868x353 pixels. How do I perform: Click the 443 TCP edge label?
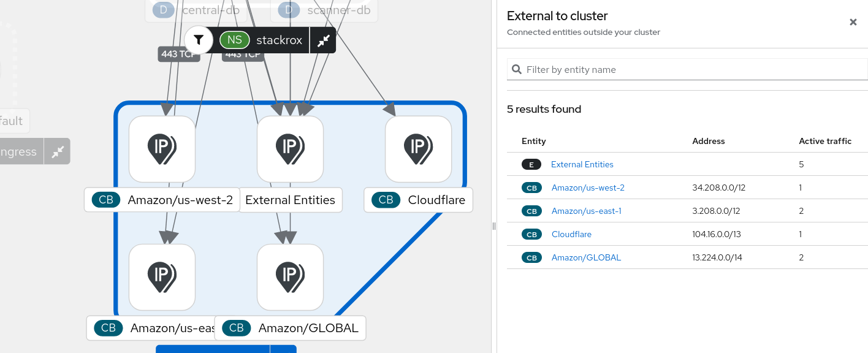tap(178, 54)
